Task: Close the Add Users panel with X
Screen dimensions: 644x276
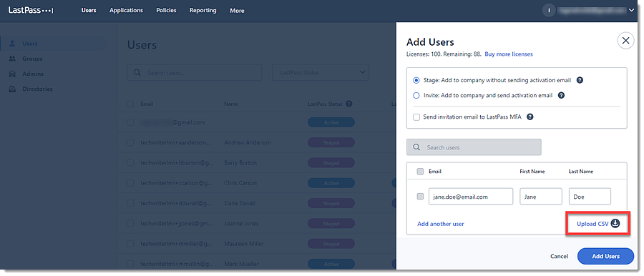Action: click(625, 41)
